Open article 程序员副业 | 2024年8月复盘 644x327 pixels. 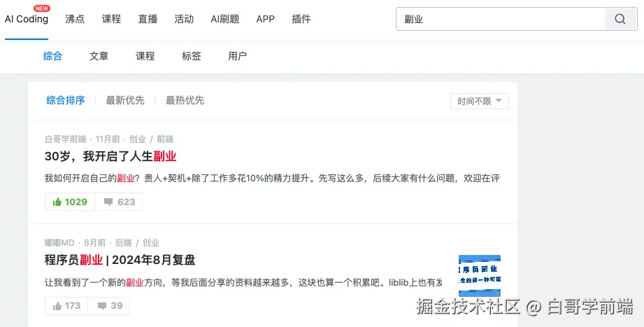coord(120,260)
